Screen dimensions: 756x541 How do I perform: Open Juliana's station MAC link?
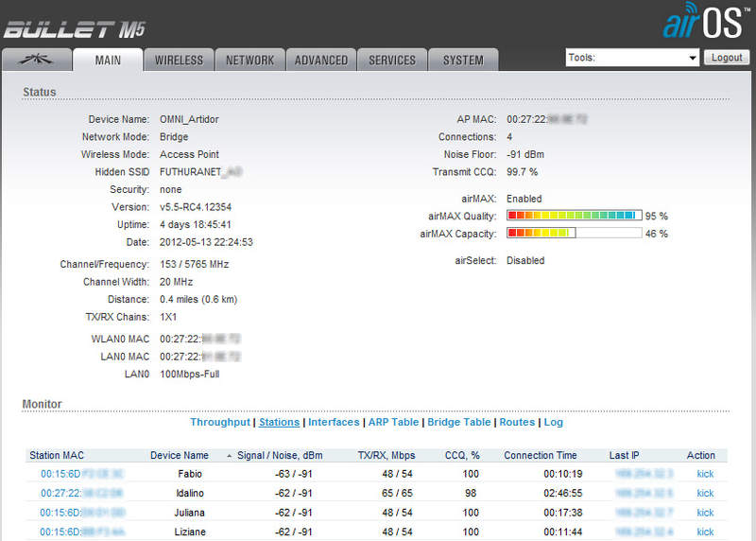click(x=82, y=513)
